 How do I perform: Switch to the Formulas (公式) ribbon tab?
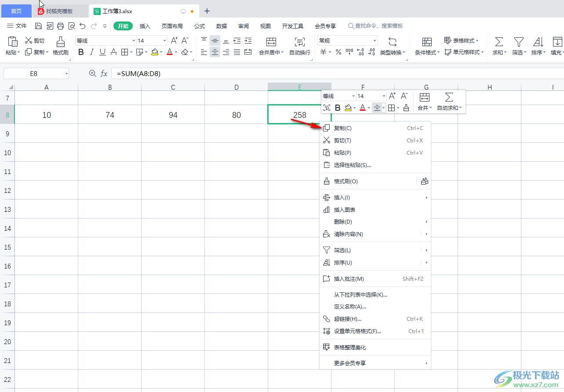tap(200, 26)
